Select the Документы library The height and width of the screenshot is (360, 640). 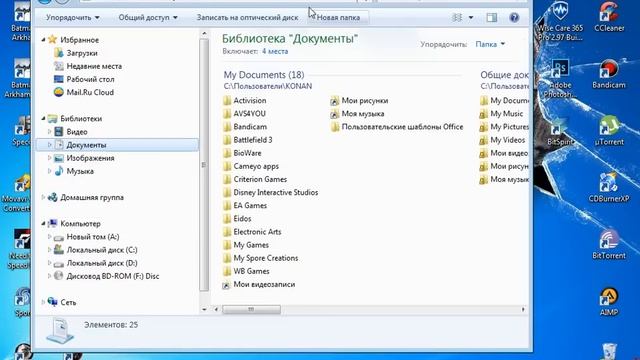click(x=117, y=145)
